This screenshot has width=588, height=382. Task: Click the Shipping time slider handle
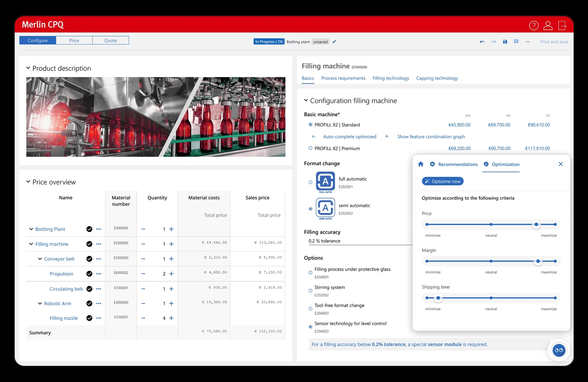(x=438, y=298)
